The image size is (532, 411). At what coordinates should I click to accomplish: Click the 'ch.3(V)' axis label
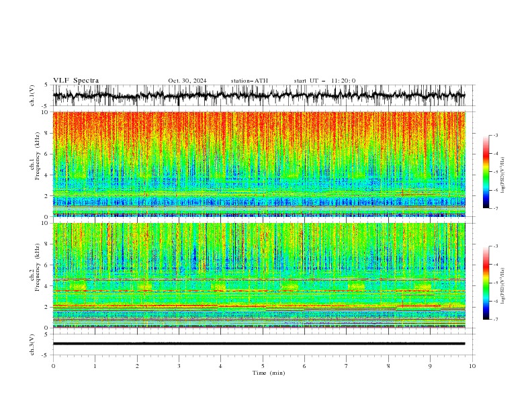32,345
